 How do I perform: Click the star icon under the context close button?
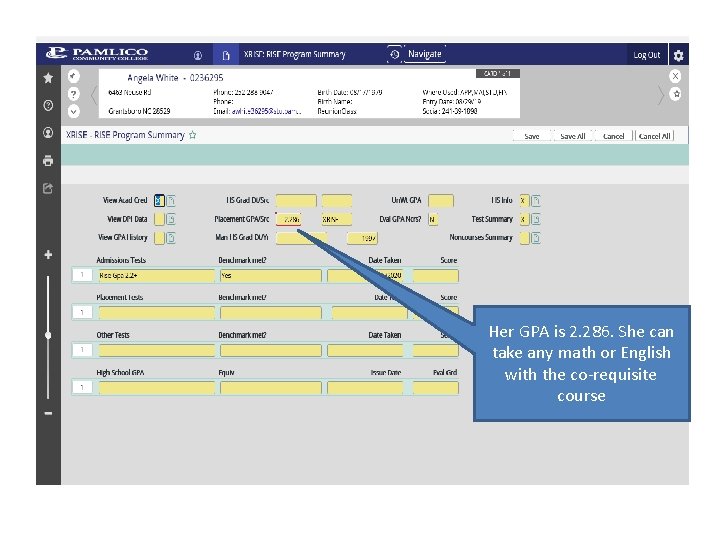[675, 94]
